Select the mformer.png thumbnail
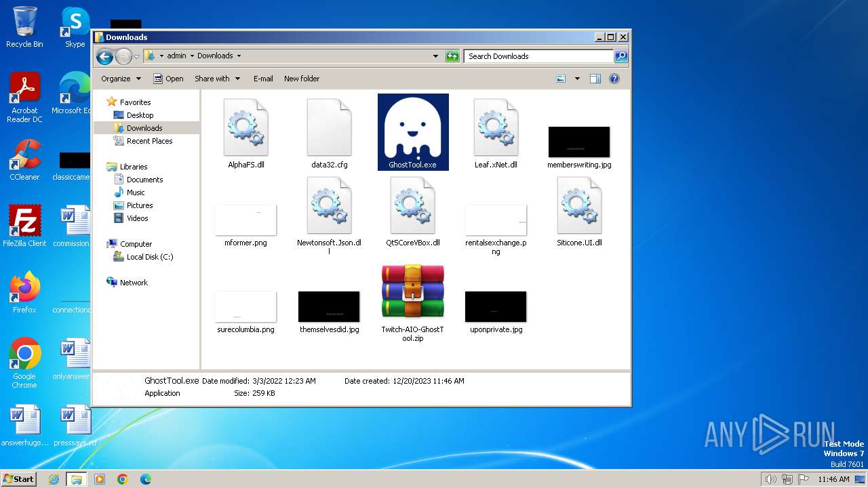This screenshot has height=488, width=868. [x=245, y=220]
